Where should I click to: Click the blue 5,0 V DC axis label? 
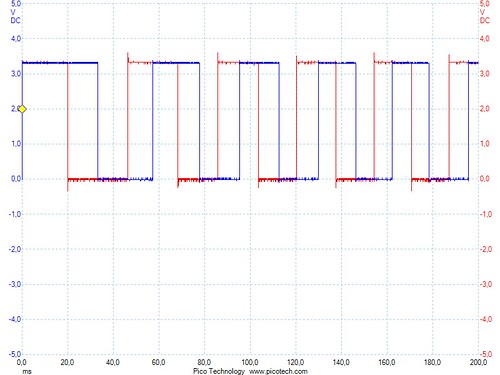15,12
